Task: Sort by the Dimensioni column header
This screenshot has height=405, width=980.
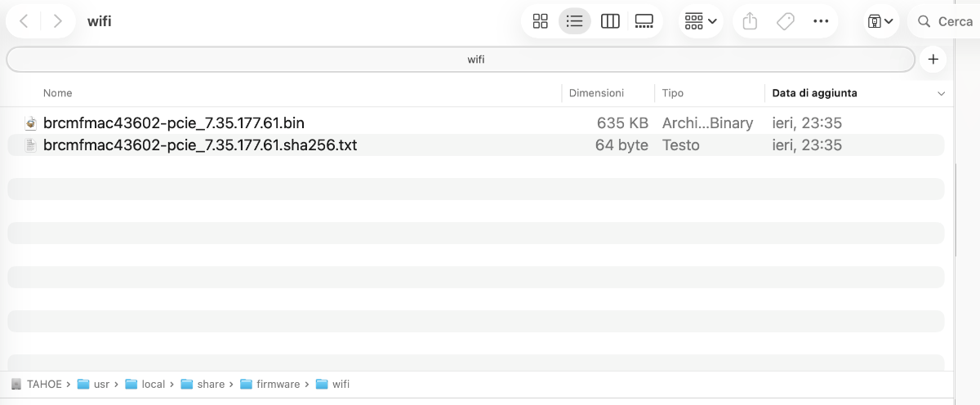Action: click(x=596, y=93)
